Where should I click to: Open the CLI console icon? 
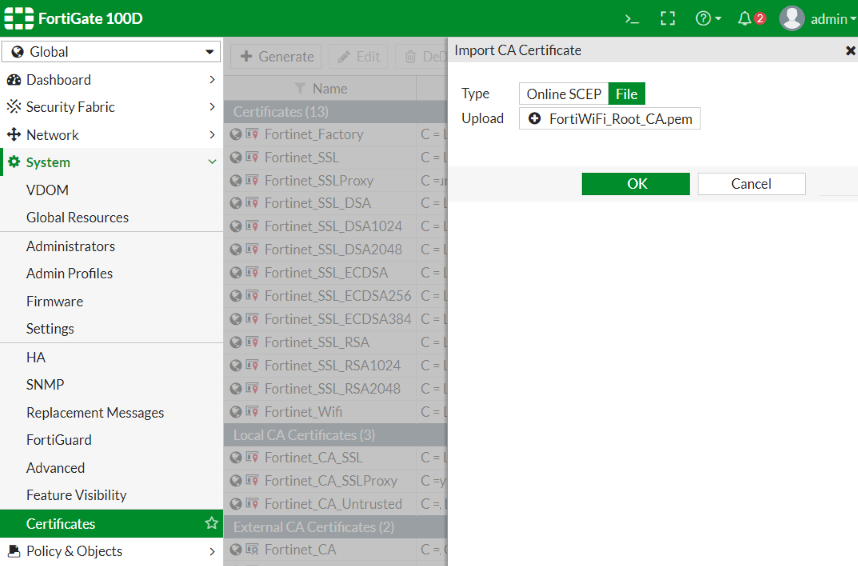pos(631,19)
